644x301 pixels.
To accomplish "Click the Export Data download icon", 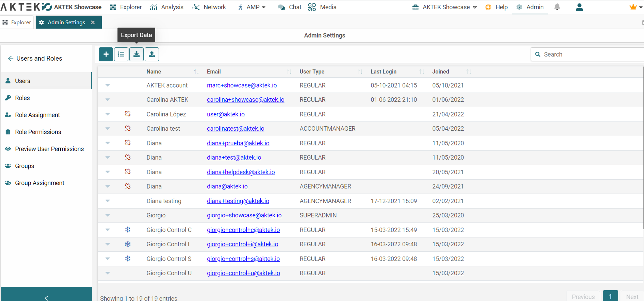I will [x=136, y=54].
